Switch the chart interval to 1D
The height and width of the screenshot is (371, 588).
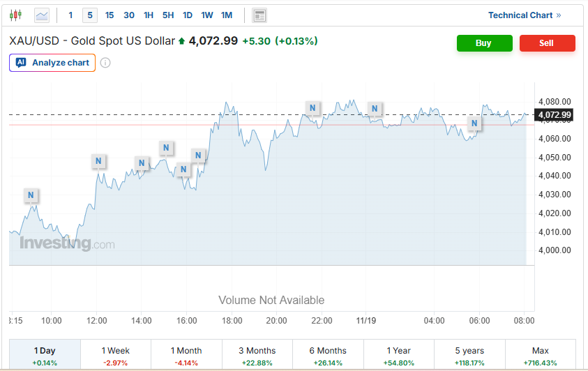point(188,15)
